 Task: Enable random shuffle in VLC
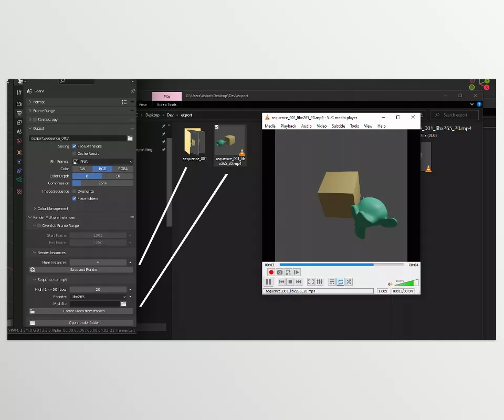tap(349, 282)
